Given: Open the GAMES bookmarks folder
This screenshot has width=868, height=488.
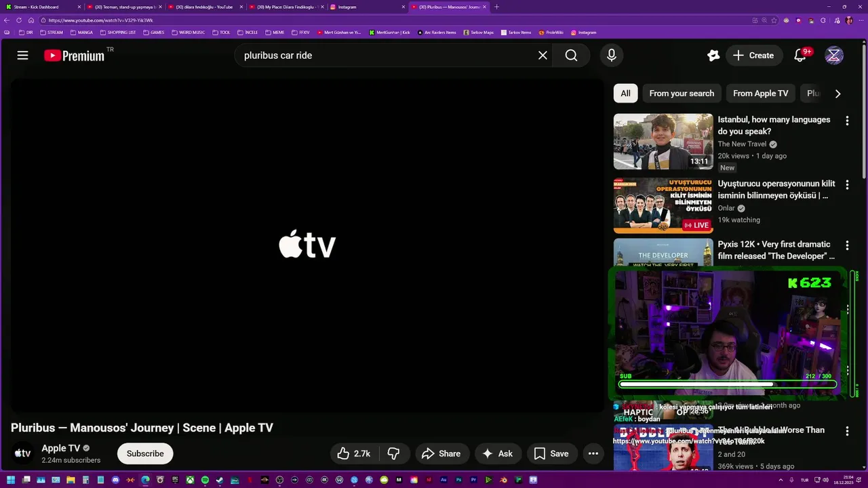Looking at the screenshot, I should [154, 33].
